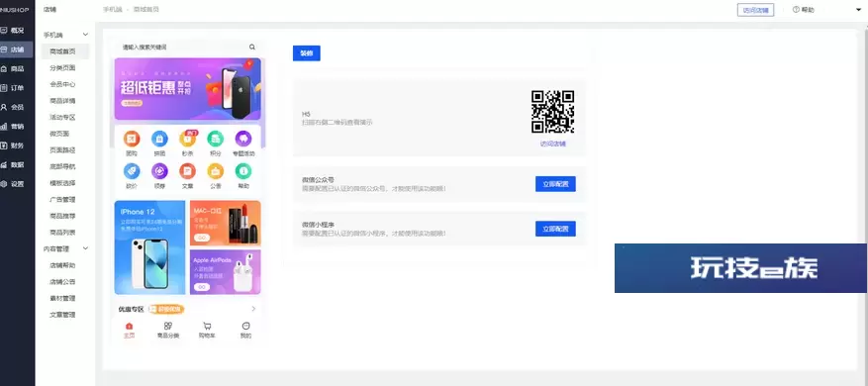Tap the 团购 group-buy icon in phone preview
868x386 pixels.
tap(132, 139)
